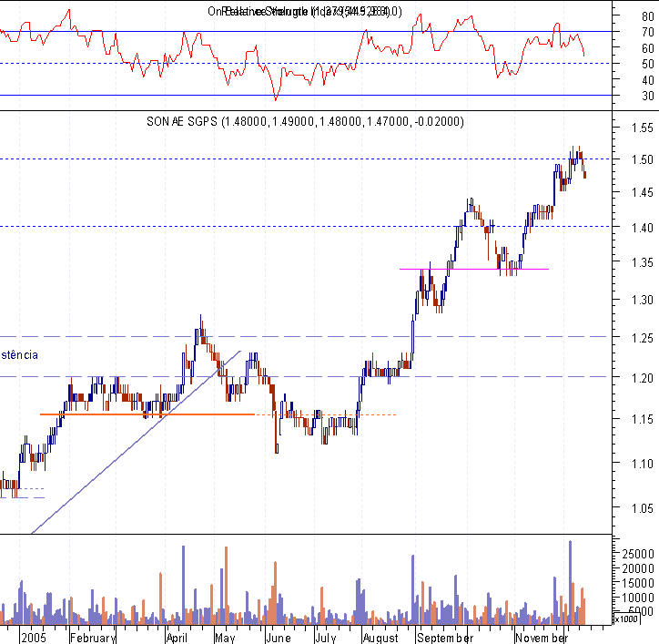Screen dimensions: 659x644
Task: Click the 1.15 price axis label
Action: tap(643, 419)
